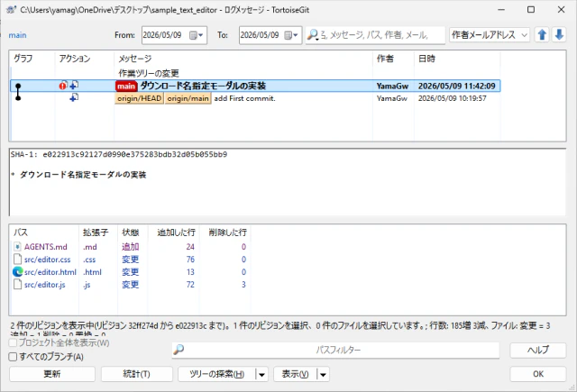Click the OK button
The image size is (577, 392).
537,374
